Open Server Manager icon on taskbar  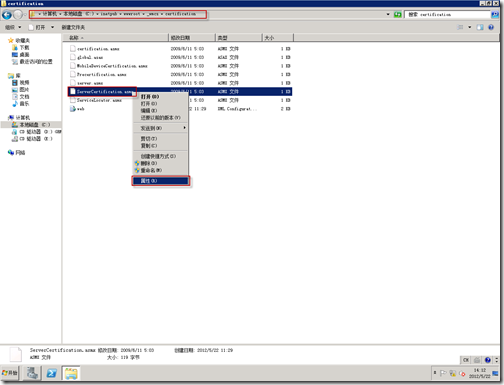(32, 373)
